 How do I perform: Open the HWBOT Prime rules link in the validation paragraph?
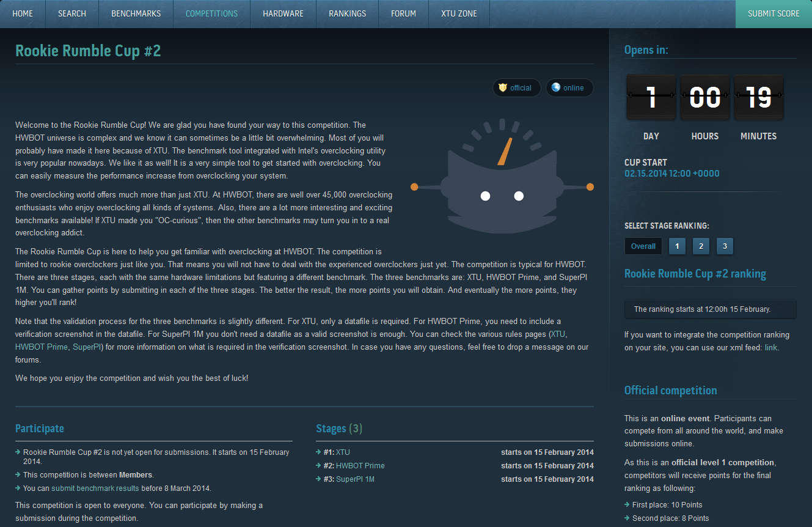pyautogui.click(x=42, y=347)
